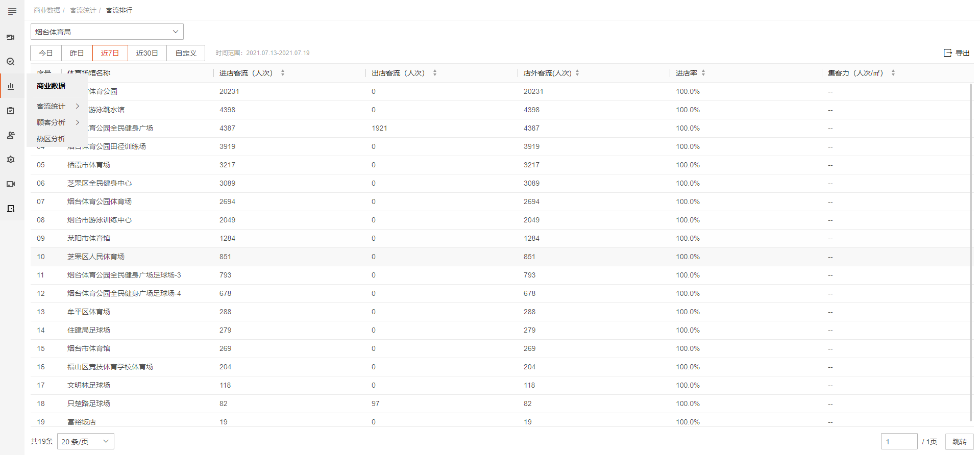This screenshot has height=455, width=980.
Task: Open the 烟台体育局 organization dropdown
Action: [107, 32]
